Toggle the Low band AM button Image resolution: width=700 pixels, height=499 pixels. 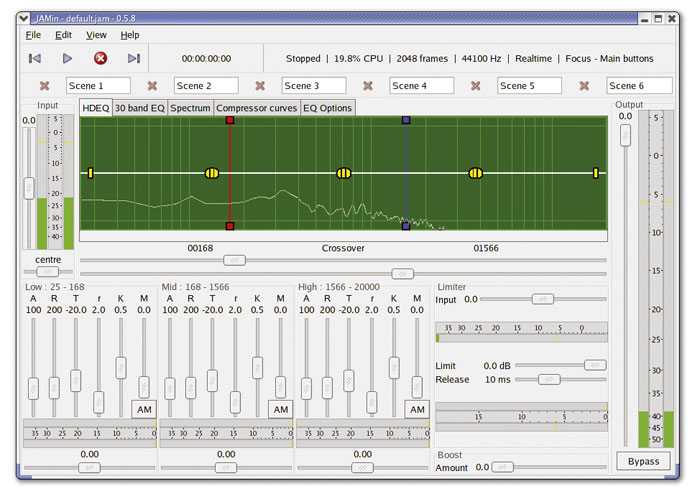point(144,409)
